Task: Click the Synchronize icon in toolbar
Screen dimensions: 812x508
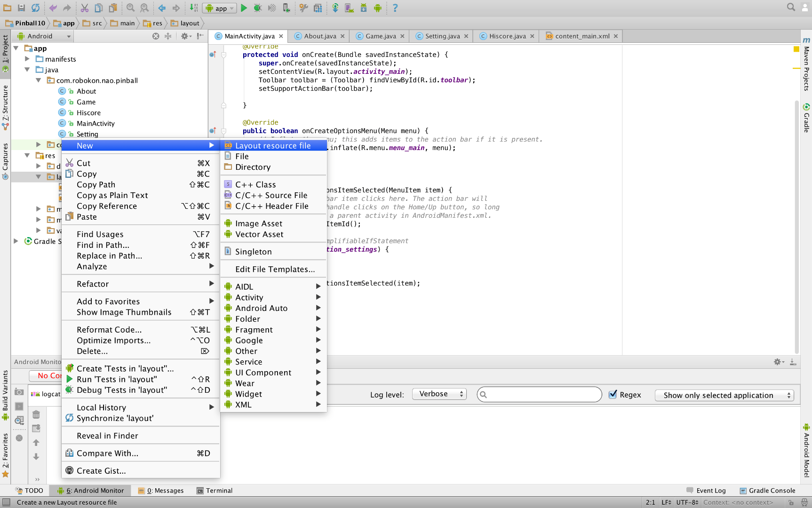Action: (x=36, y=8)
